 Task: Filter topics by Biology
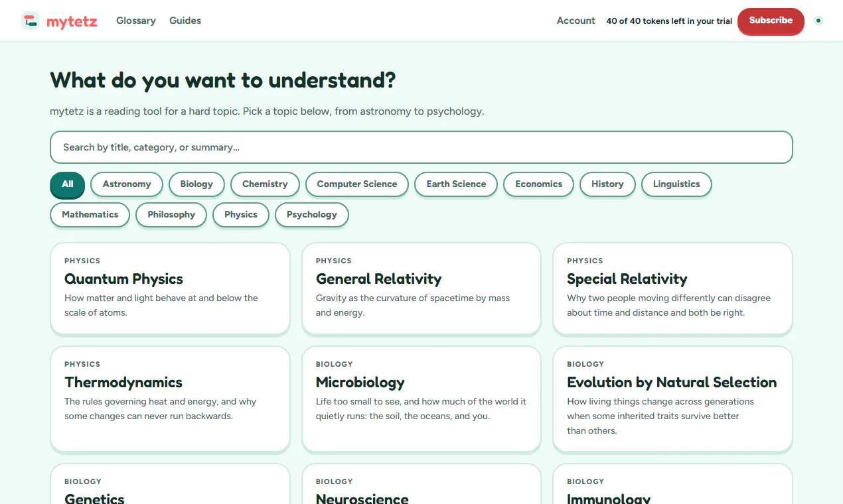click(196, 184)
